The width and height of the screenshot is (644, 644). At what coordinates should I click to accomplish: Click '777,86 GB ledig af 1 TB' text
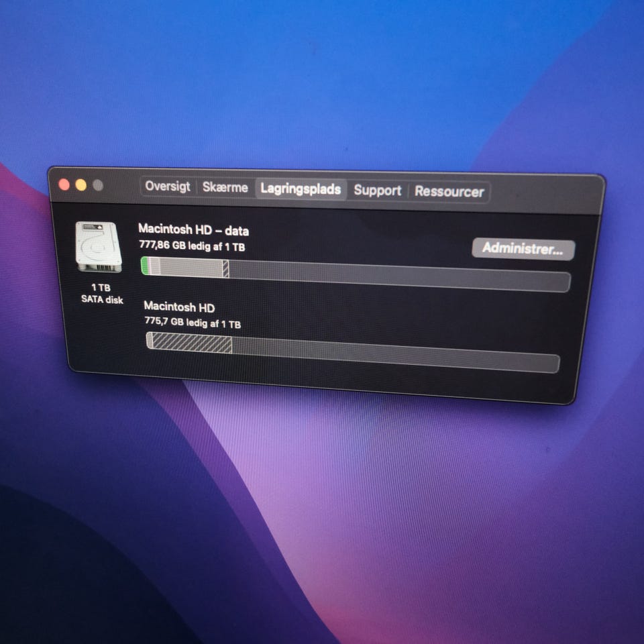pyautogui.click(x=192, y=246)
